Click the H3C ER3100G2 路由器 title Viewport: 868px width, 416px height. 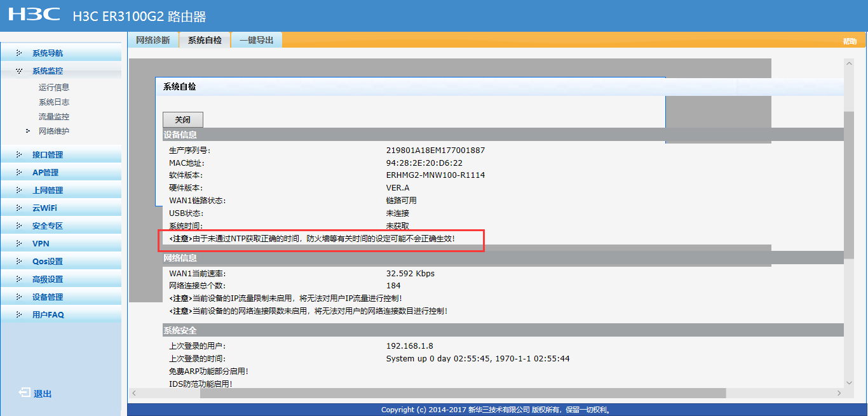pyautogui.click(x=140, y=17)
